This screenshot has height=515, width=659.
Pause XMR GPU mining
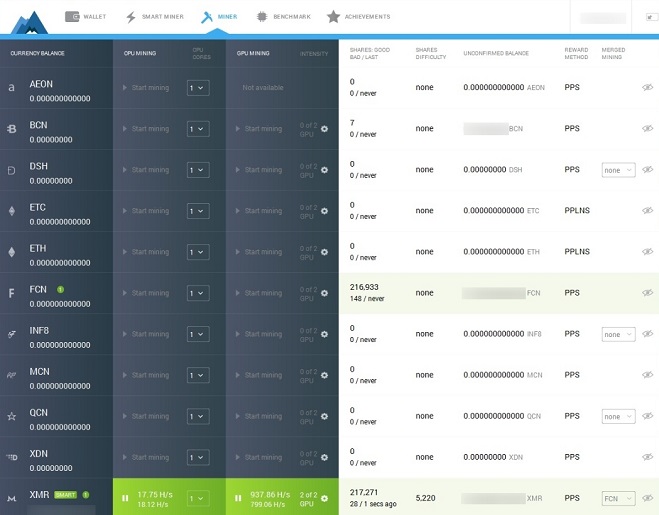coord(238,499)
